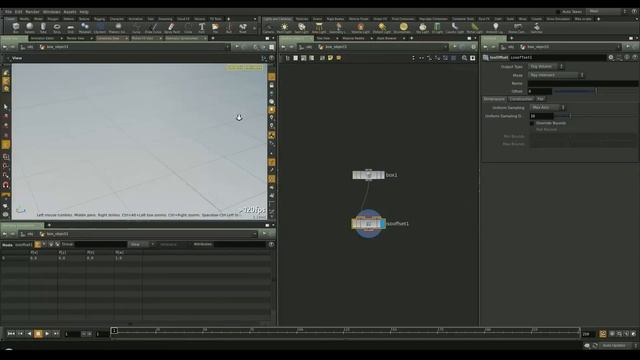Click the timeline frame 1 marker

tap(114, 331)
